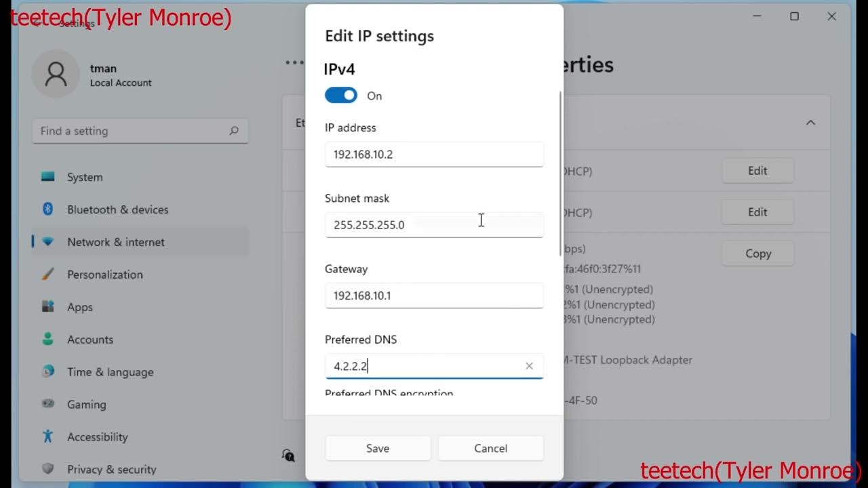The image size is (868, 488).
Task: Click the Privacy & security shield icon
Action: [x=47, y=468]
